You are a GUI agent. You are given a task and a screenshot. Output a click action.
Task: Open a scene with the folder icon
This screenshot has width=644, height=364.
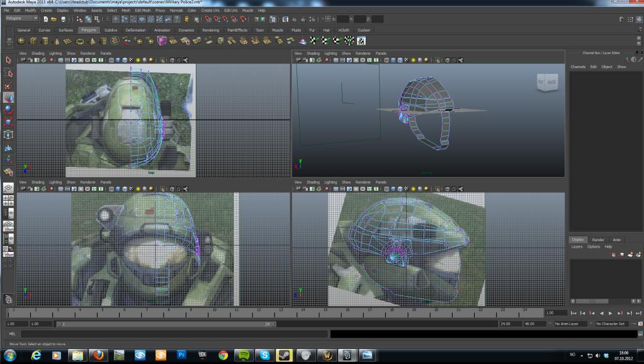54,19
